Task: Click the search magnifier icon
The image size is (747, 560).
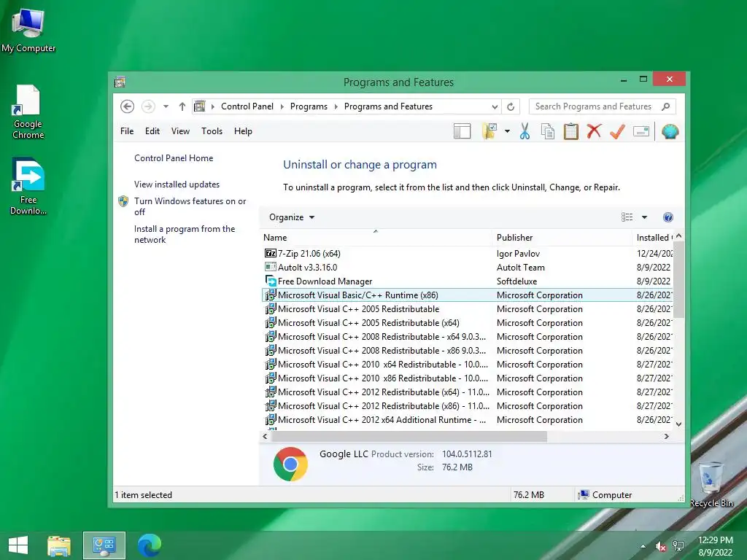Action: [665, 106]
